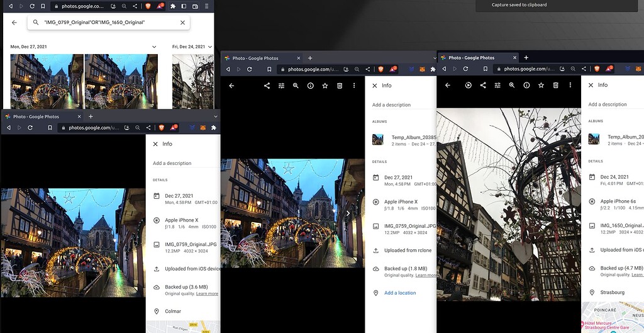Image resolution: width=644 pixels, height=333 pixels.
Task: Open Extensions puzzle in the Colmar window
Action: [x=214, y=128]
